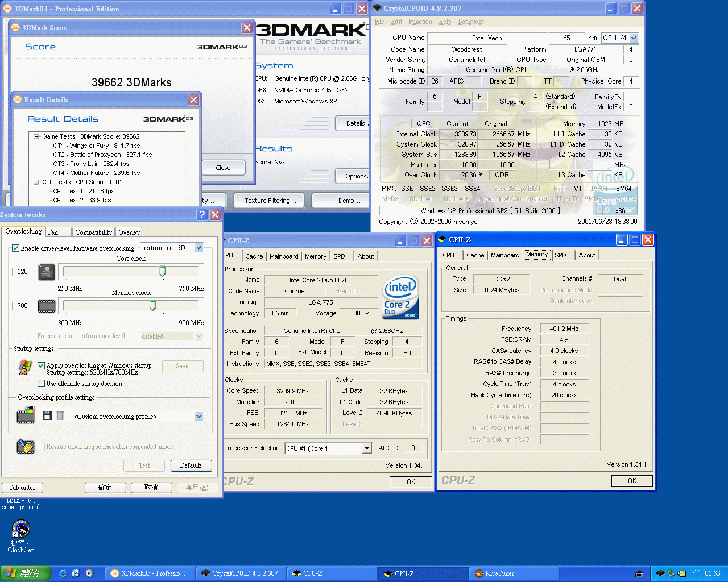The height and width of the screenshot is (582, 728).
Task: Open the performance 3D mode dropdown
Action: click(x=198, y=248)
